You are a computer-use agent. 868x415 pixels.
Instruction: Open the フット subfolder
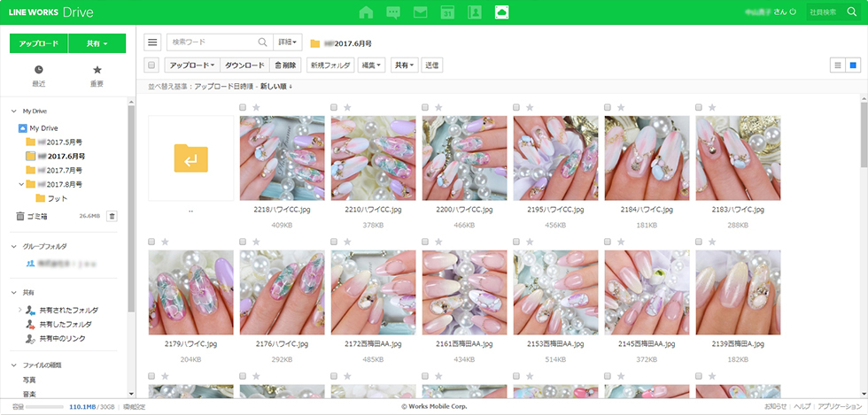click(52, 198)
